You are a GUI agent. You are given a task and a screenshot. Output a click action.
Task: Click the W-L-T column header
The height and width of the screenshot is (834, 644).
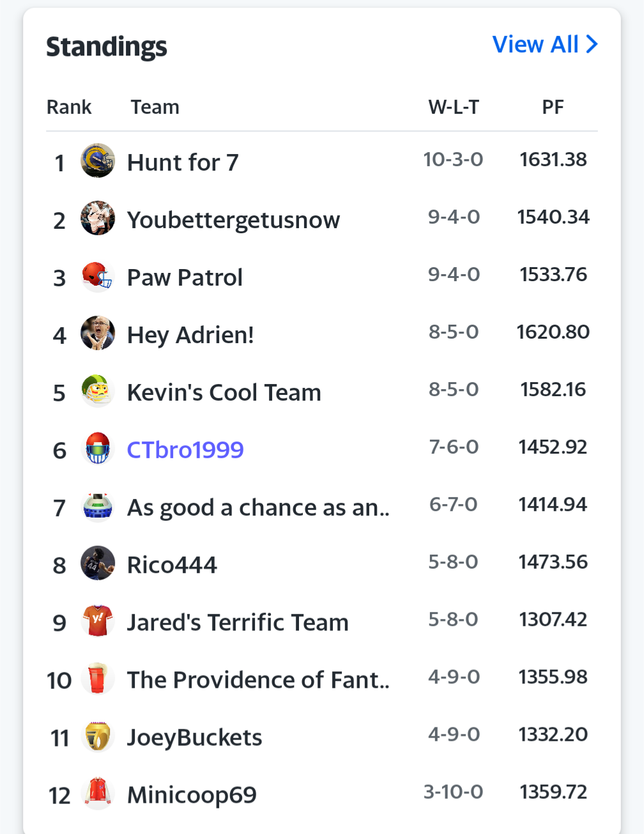coord(454,107)
